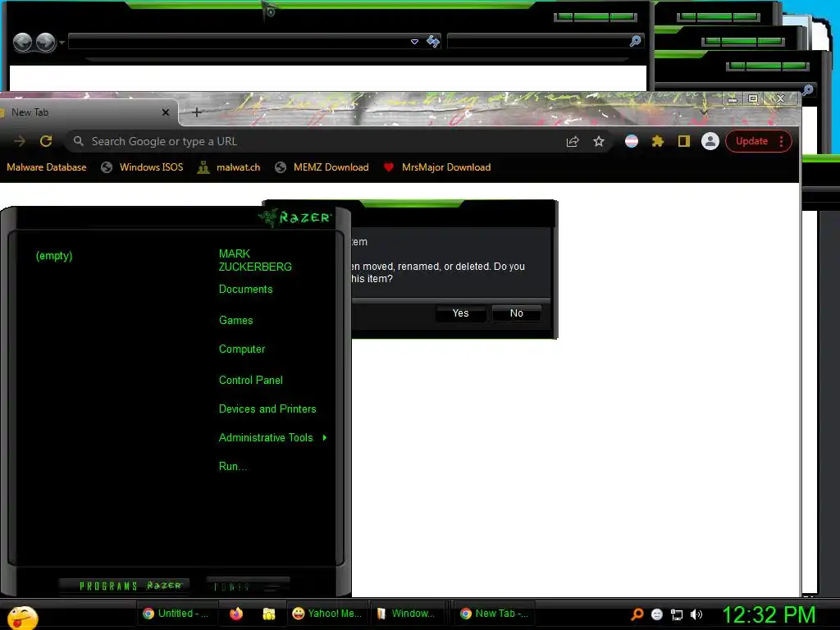Click Yes in the dialog
Screen dimensions: 840x630
click(460, 313)
